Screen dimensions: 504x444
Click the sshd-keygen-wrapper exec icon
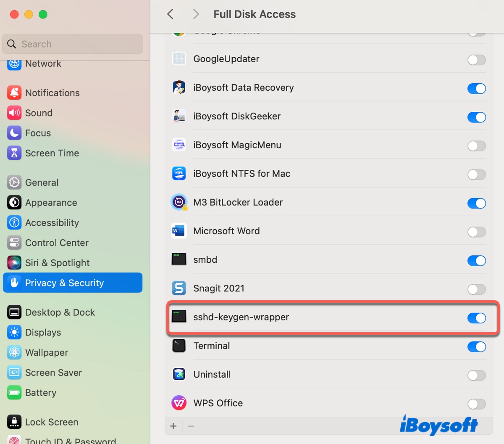click(179, 317)
